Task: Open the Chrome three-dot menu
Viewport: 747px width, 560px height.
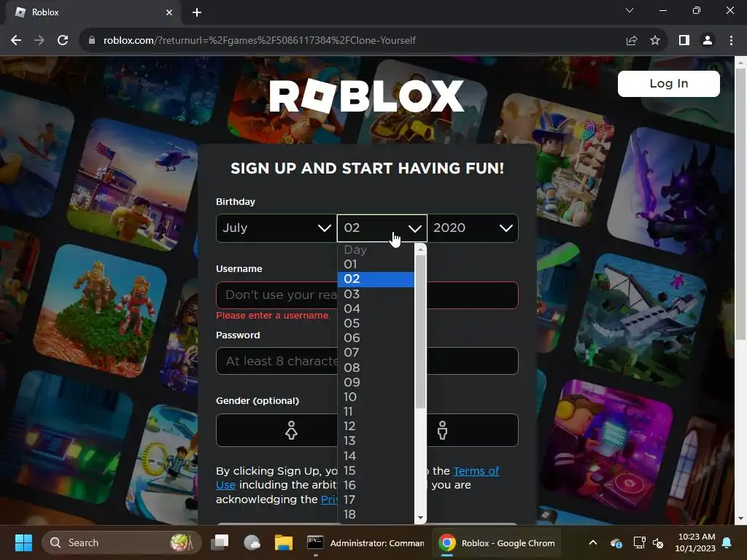Action: (x=731, y=41)
